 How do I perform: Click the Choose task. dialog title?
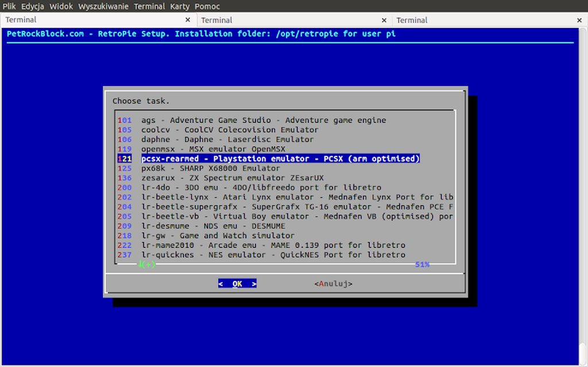pos(141,101)
